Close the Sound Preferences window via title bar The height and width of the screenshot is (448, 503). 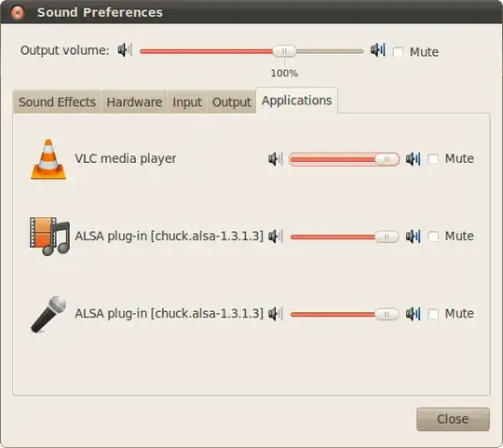(x=18, y=13)
